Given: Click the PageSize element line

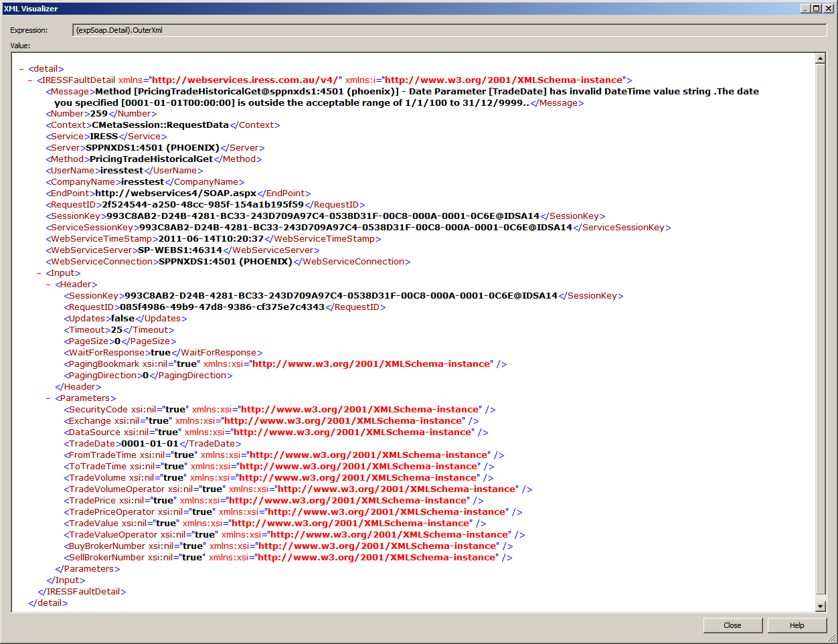Looking at the screenshot, I should click(120, 341).
